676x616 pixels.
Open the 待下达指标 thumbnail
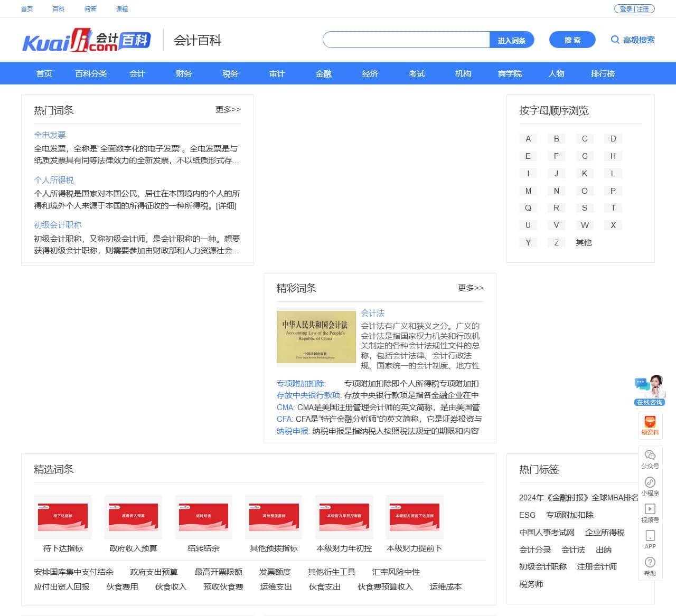coord(63,517)
